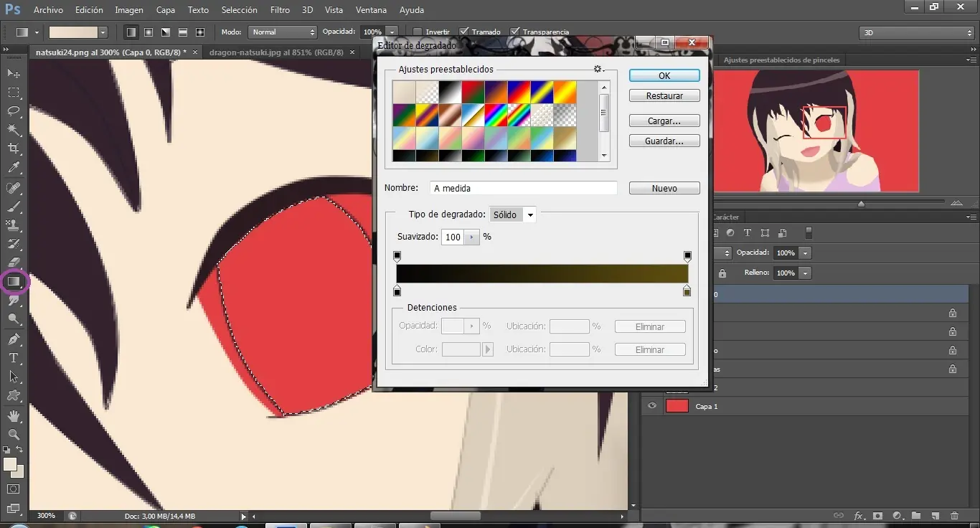The width and height of the screenshot is (980, 528).
Task: Click the delete layer trash icon
Action: pyautogui.click(x=954, y=516)
